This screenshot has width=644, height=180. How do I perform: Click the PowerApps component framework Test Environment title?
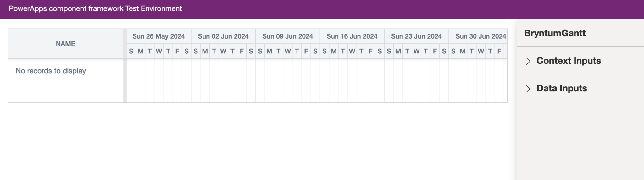point(95,9)
